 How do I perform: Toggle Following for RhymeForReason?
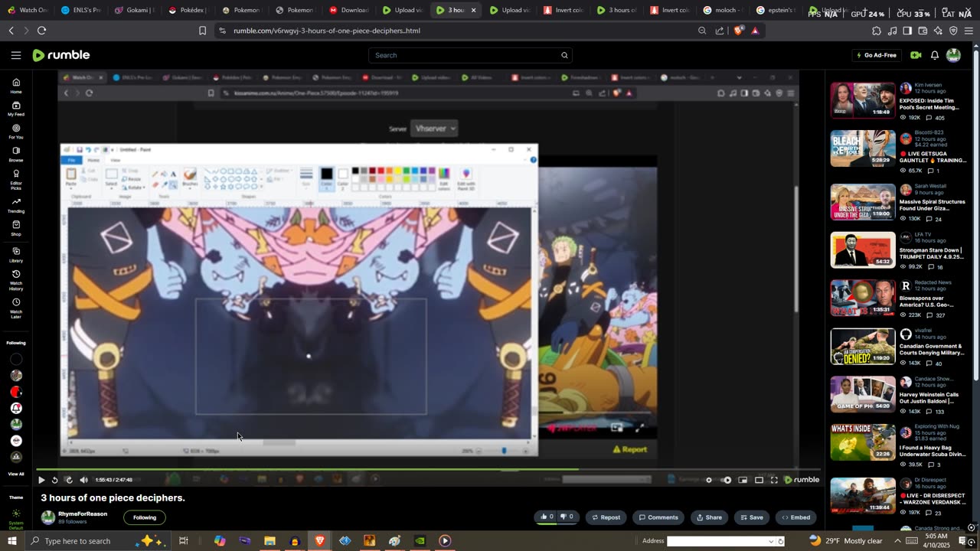[x=145, y=517]
